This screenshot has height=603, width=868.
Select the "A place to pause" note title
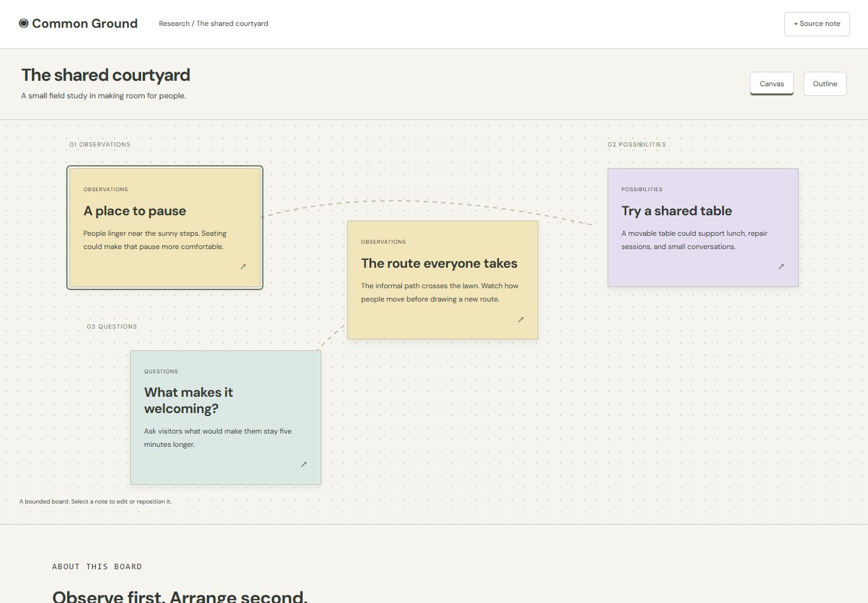pyautogui.click(x=135, y=211)
